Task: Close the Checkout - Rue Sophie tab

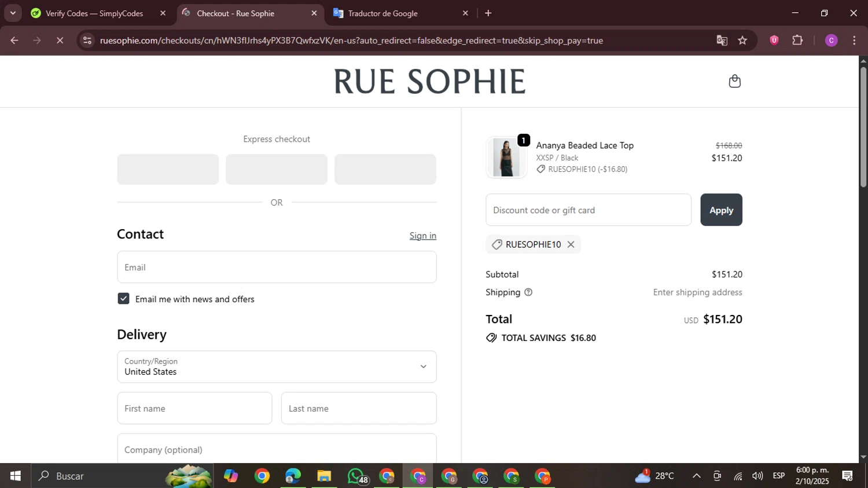Action: click(x=314, y=13)
